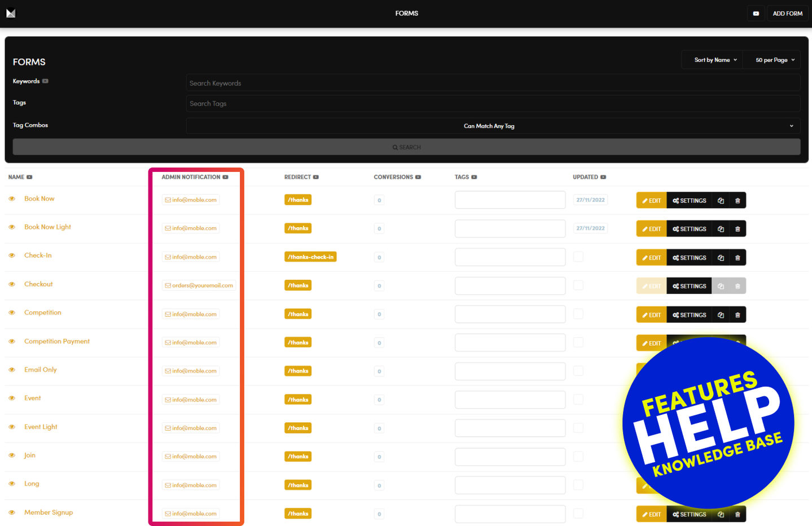Toggle visibility eye for Event Light form

pyautogui.click(x=12, y=427)
